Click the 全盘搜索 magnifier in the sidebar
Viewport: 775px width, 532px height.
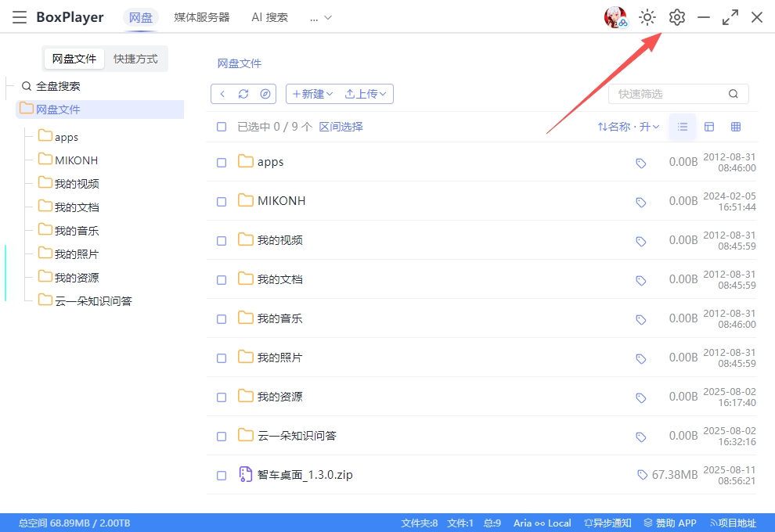point(27,86)
